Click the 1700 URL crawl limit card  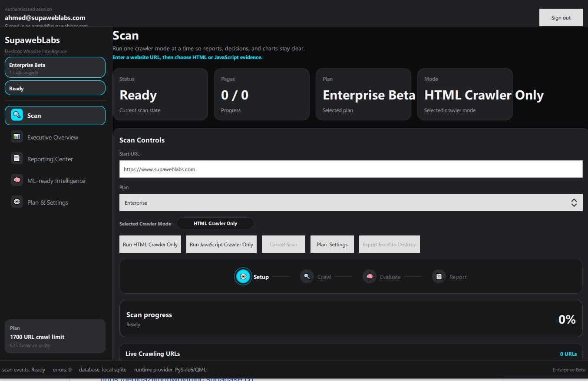(55, 336)
